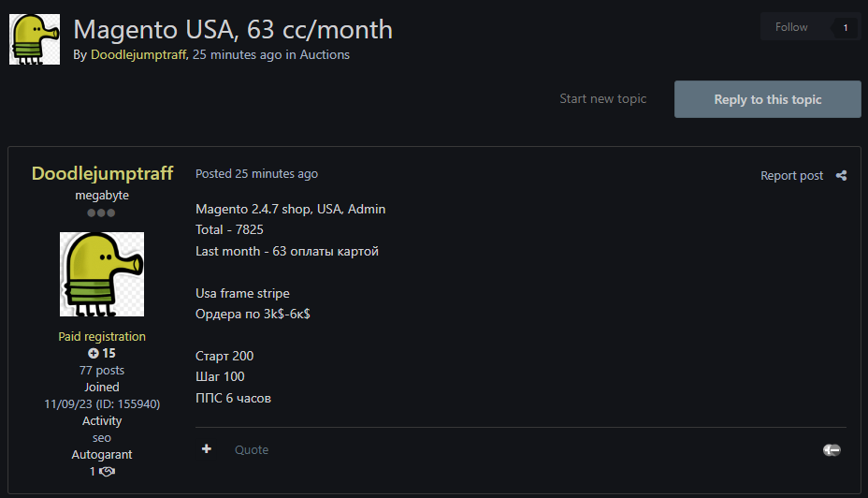This screenshot has height=498, width=868.
Task: Click the Start new topic link
Action: [602, 98]
